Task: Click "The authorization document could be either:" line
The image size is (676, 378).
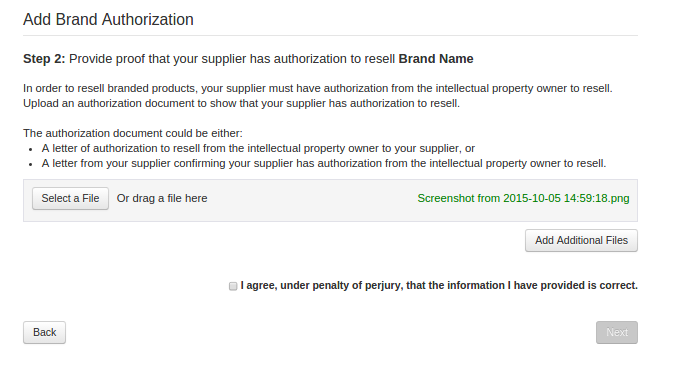Action: pos(133,133)
